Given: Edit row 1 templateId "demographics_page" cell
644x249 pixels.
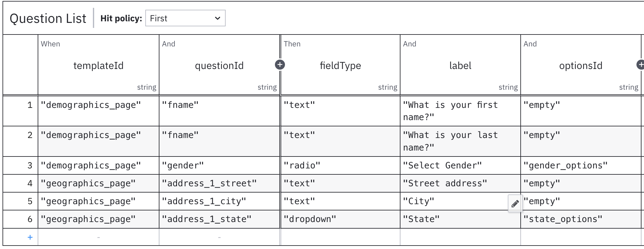Looking at the screenshot, I should 99,111.
